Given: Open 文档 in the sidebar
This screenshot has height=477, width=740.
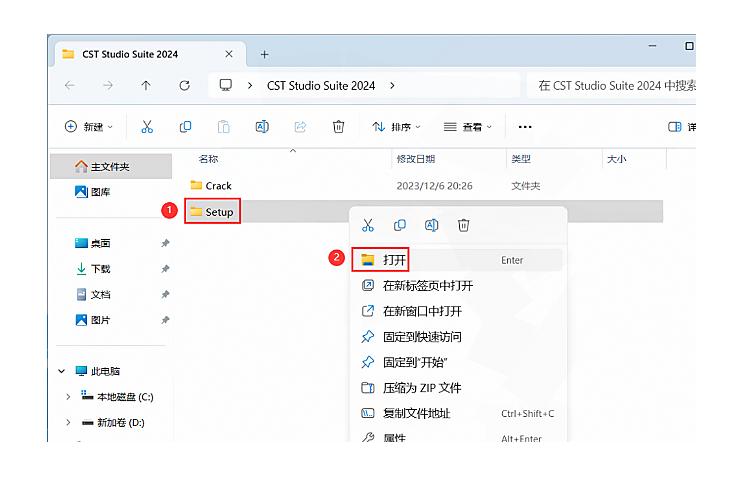Looking at the screenshot, I should pyautogui.click(x=92, y=294).
